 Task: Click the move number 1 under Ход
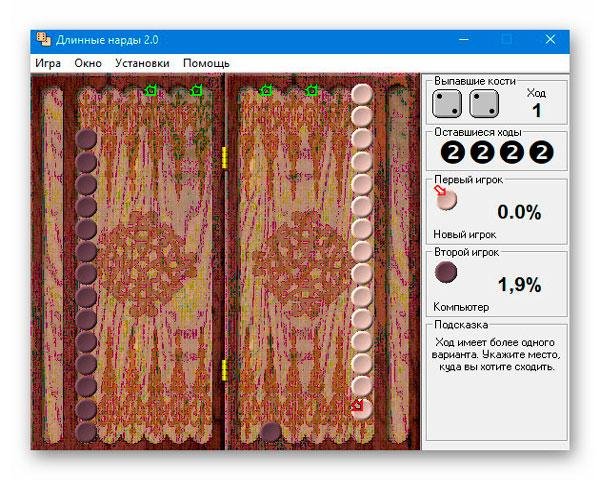click(x=536, y=111)
